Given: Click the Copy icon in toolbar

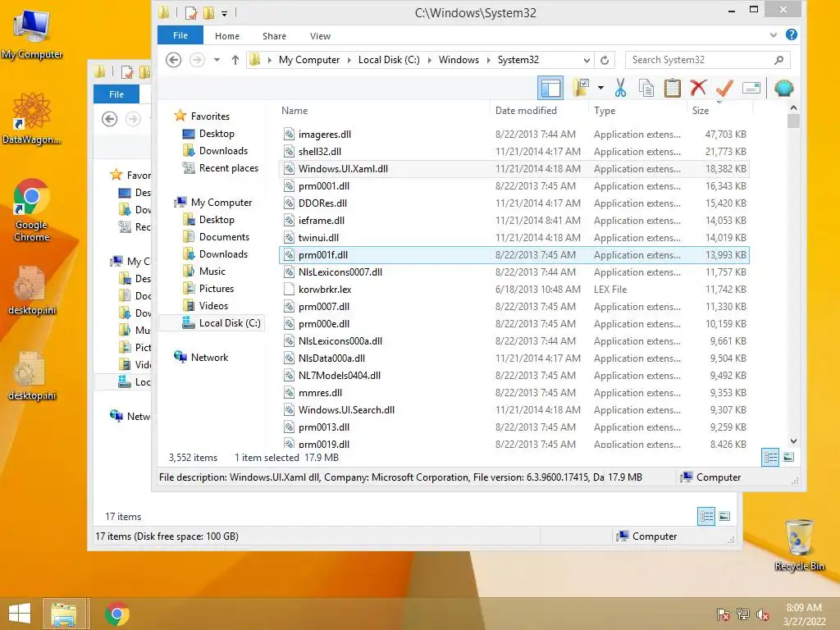Looking at the screenshot, I should coord(646,88).
